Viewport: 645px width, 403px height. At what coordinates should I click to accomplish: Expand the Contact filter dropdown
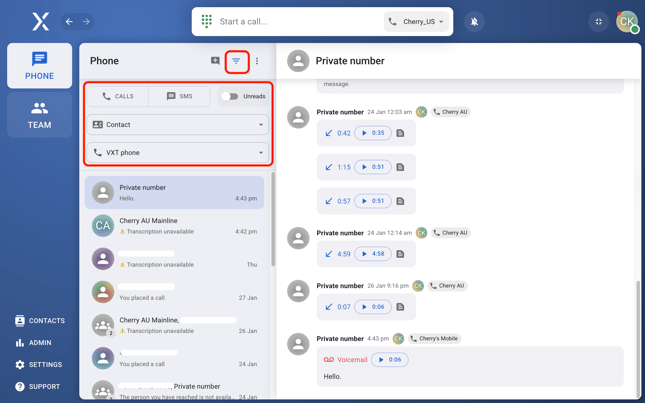[x=177, y=125]
